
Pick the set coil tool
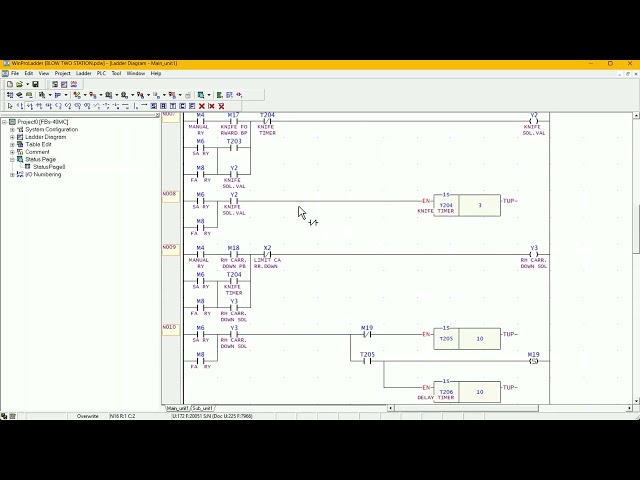point(77,106)
